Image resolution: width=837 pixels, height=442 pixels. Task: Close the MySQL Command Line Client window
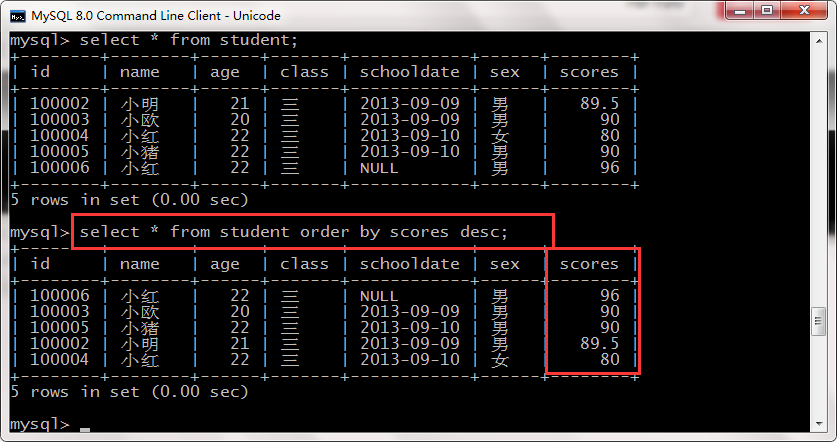804,11
